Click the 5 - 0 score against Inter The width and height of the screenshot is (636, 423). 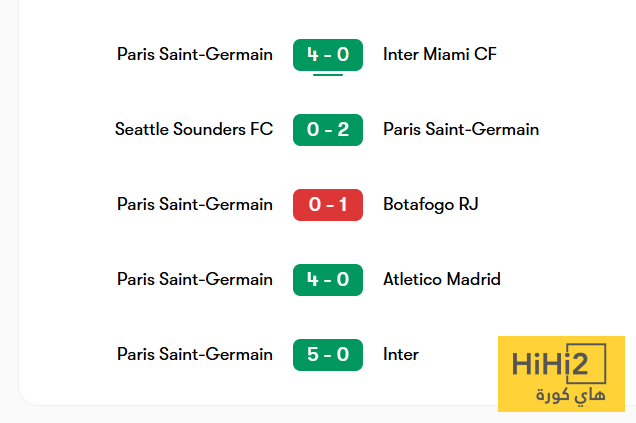[x=328, y=355]
